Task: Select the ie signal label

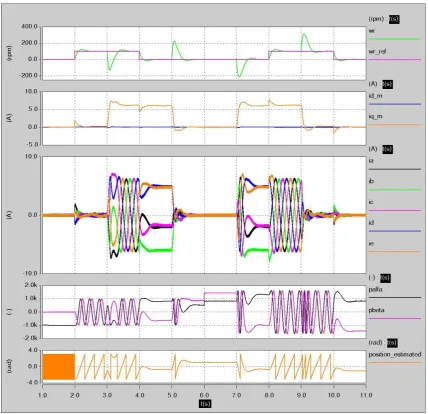Action: pos(371,243)
